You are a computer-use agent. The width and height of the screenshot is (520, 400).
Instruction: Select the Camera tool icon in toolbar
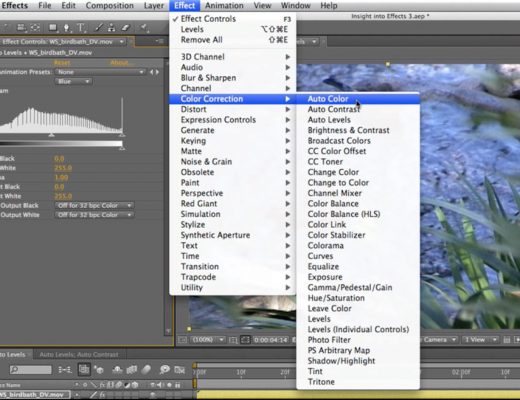(x=21, y=28)
